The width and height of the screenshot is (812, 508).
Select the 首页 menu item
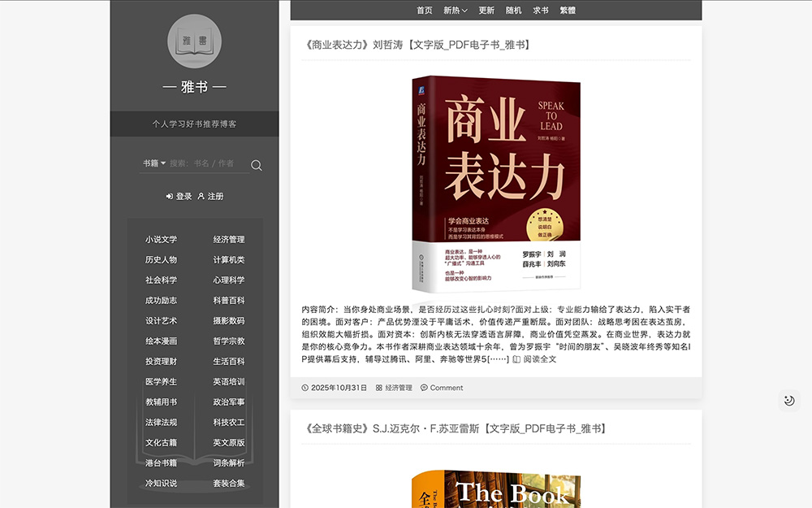[x=424, y=10]
